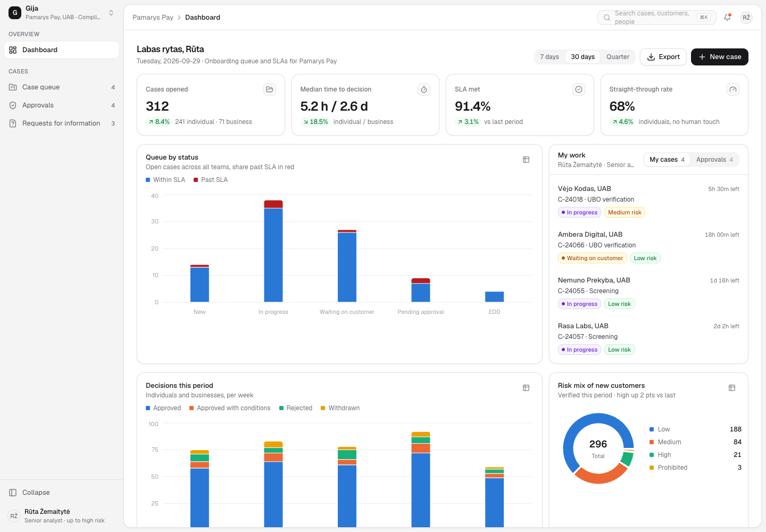Screen dimensions: 766x532
Task: Click the Cases opened folder icon
Action: coord(270,89)
